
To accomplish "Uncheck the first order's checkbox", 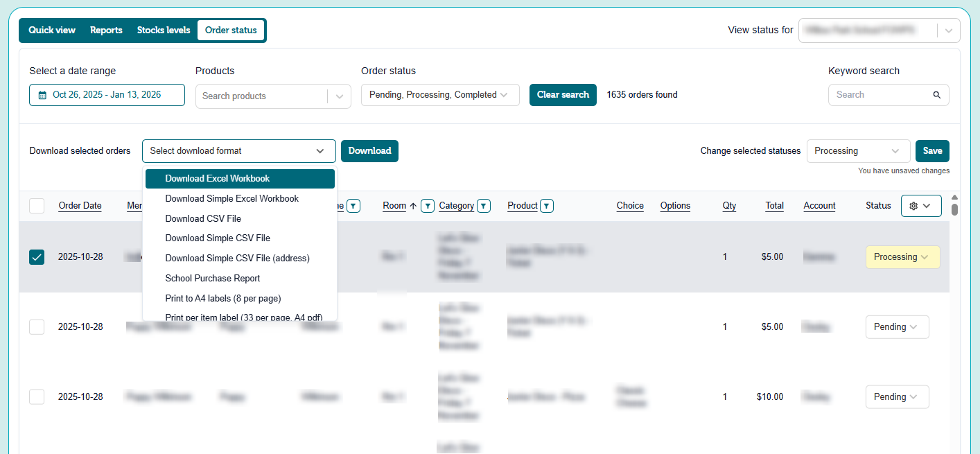I will coord(37,257).
